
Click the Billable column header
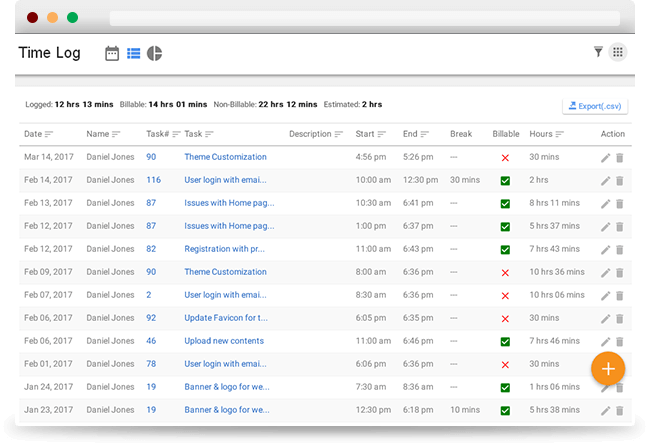pyautogui.click(x=506, y=134)
